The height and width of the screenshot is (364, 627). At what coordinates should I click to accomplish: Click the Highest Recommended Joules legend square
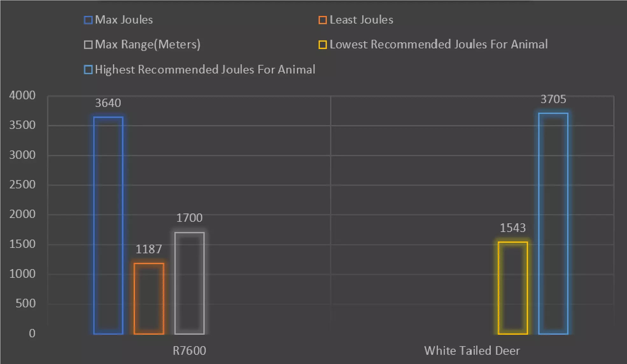pos(88,70)
